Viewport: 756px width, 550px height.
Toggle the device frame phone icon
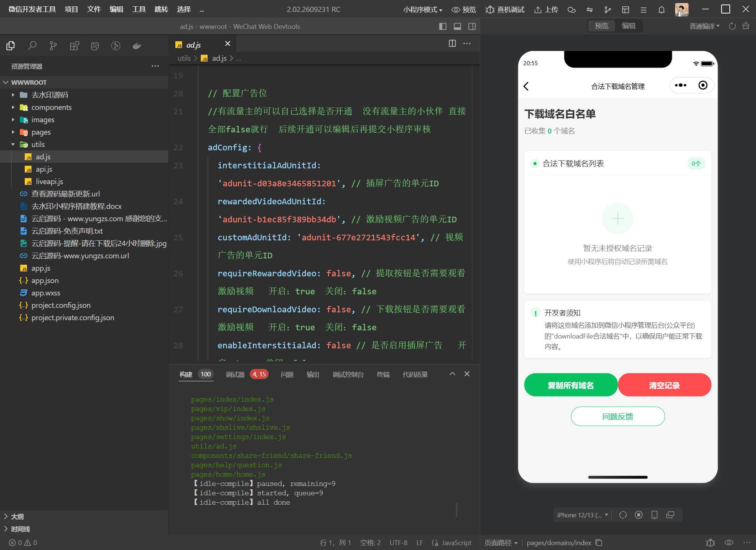(654, 515)
